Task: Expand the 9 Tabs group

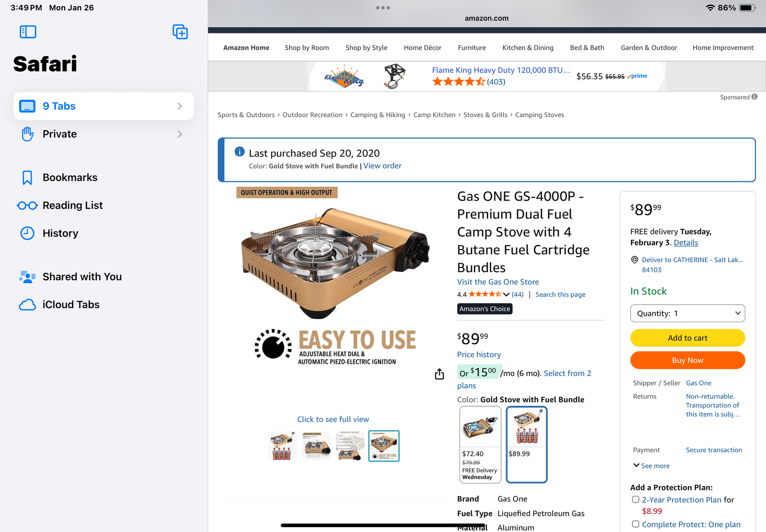Action: click(104, 106)
